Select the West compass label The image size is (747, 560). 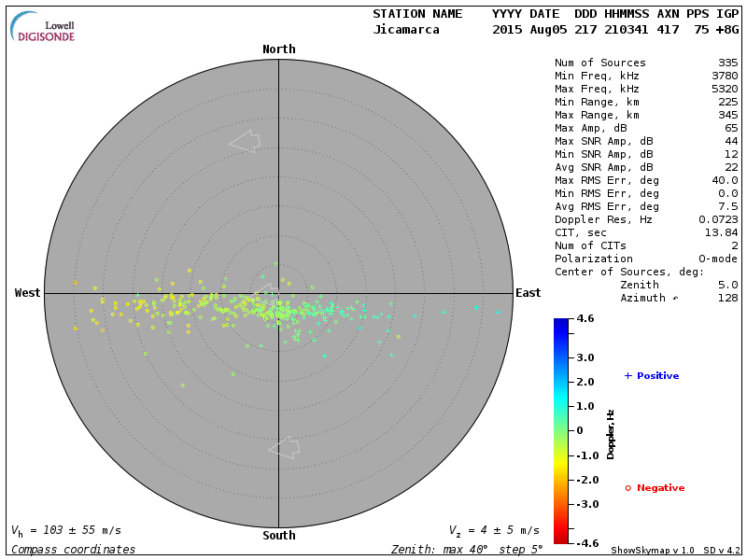coord(28,293)
